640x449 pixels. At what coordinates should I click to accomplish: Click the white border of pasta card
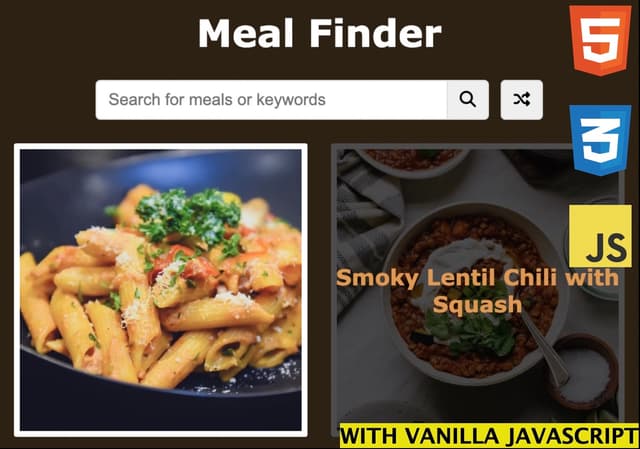click(161, 147)
